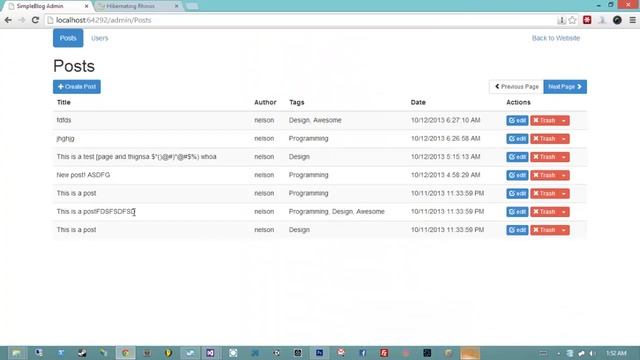The height and width of the screenshot is (360, 640).
Task: Click the browser forward arrow
Action: pos(22,20)
